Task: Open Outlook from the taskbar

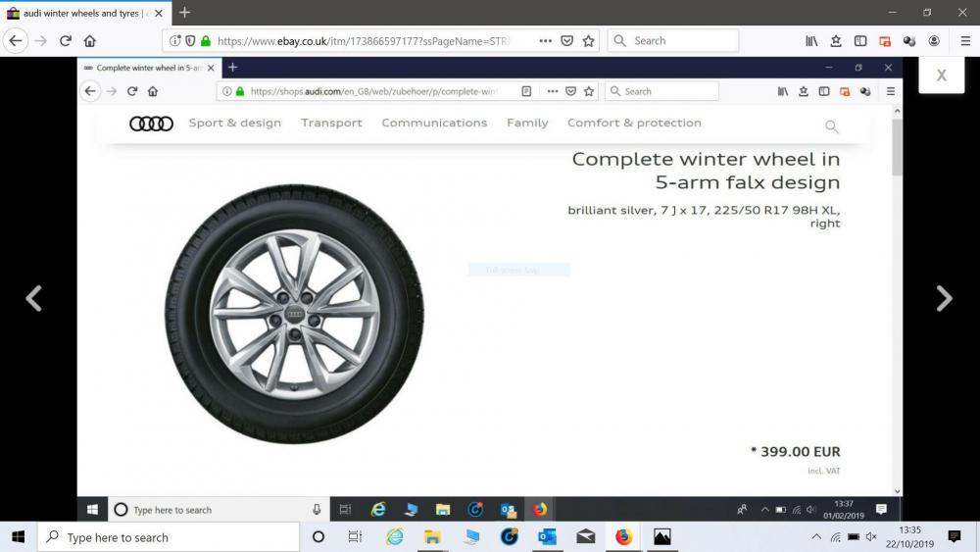Action: click(547, 537)
